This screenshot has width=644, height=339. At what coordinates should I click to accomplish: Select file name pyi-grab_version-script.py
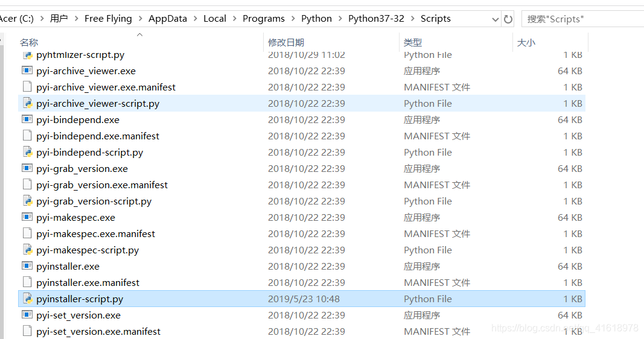click(x=94, y=201)
